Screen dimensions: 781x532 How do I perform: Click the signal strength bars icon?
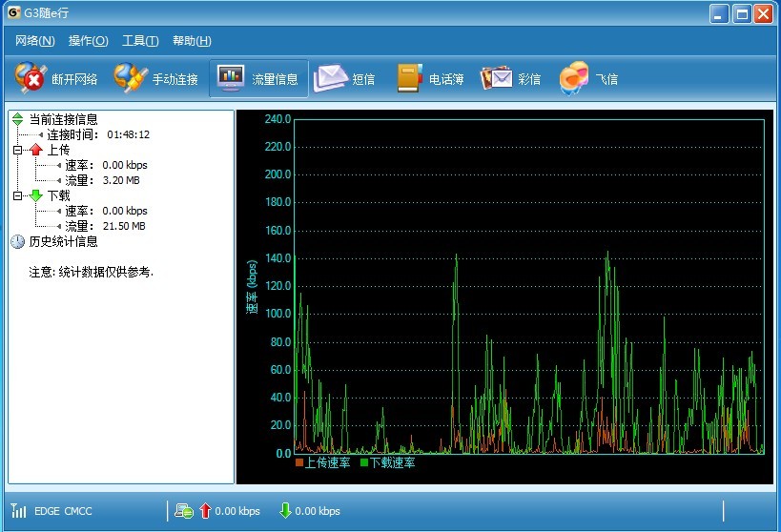[18, 511]
